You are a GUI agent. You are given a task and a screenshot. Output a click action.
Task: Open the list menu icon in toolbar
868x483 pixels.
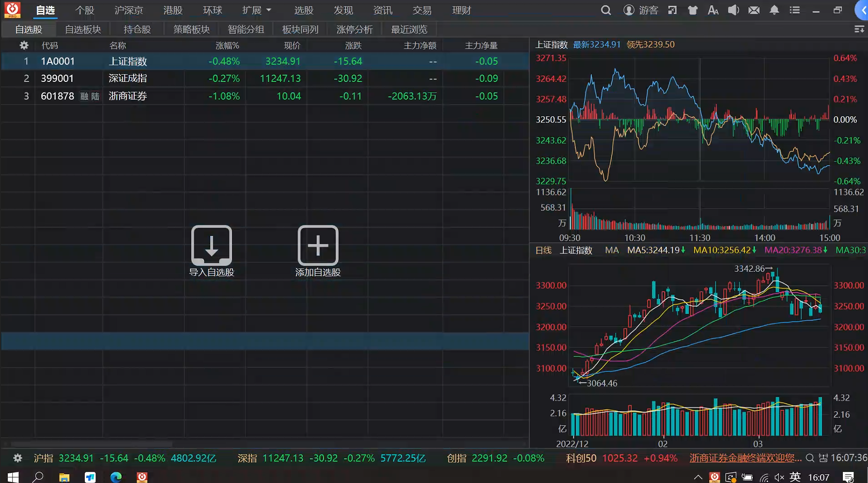pyautogui.click(x=794, y=10)
